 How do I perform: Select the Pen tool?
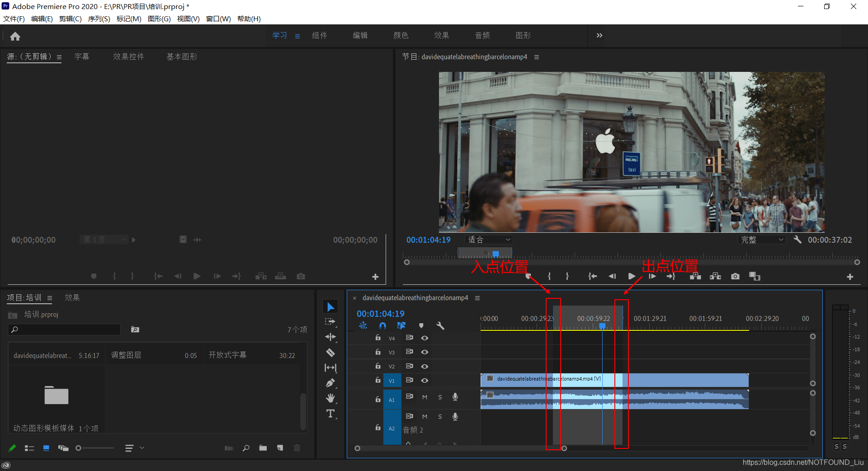pyautogui.click(x=330, y=383)
